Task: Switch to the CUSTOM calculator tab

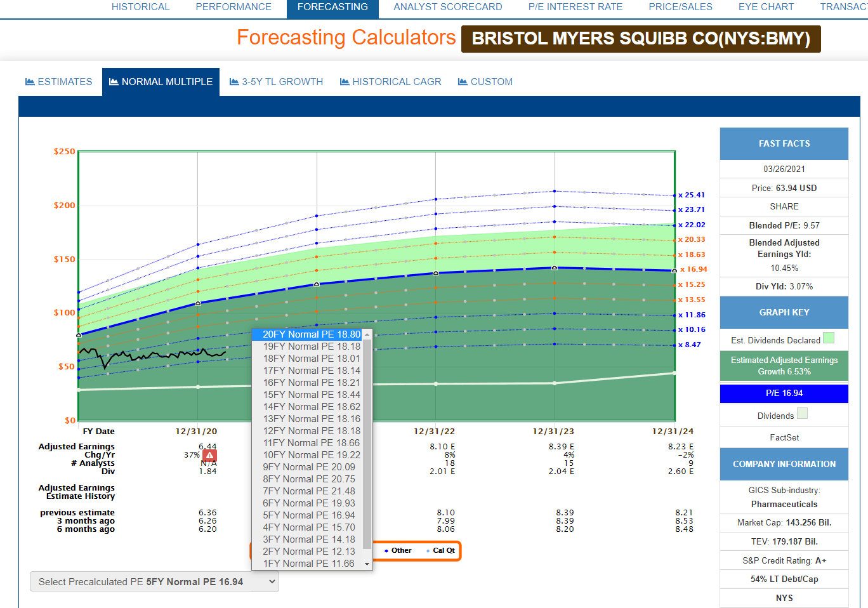Action: pyautogui.click(x=485, y=82)
